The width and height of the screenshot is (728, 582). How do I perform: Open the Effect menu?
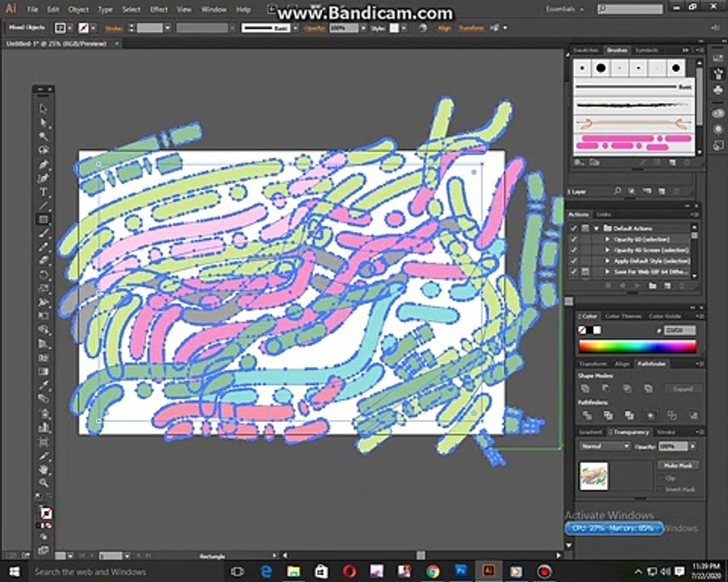159,9
